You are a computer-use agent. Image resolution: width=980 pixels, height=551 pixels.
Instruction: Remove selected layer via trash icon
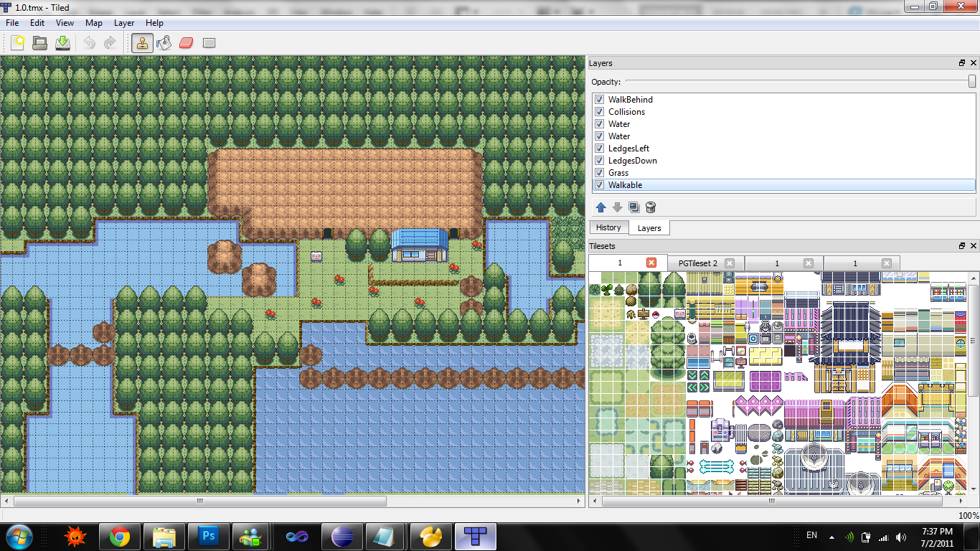pos(651,207)
